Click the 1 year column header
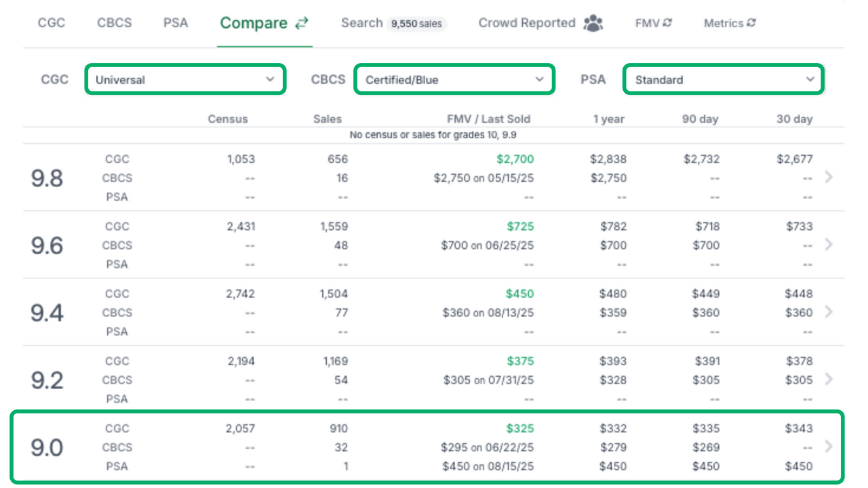This screenshot has width=868, height=488. [x=609, y=119]
